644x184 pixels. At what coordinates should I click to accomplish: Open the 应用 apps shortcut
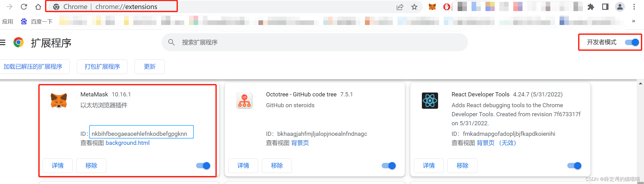7,21
